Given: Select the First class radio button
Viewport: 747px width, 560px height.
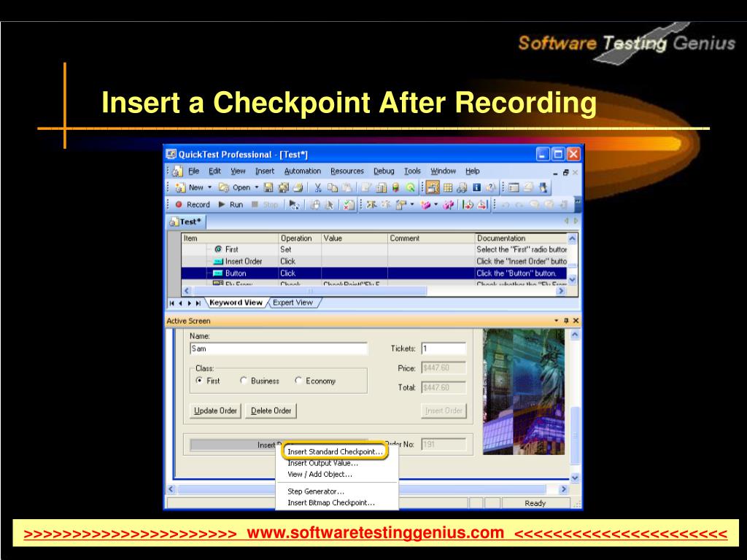Looking at the screenshot, I should pyautogui.click(x=199, y=381).
